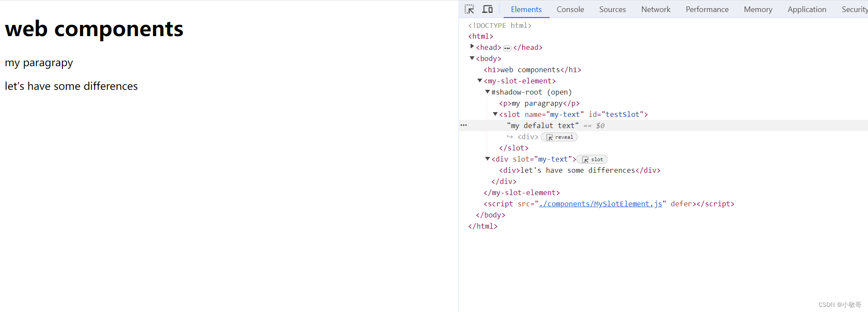Select the closing </body> tag line

[x=490, y=215]
